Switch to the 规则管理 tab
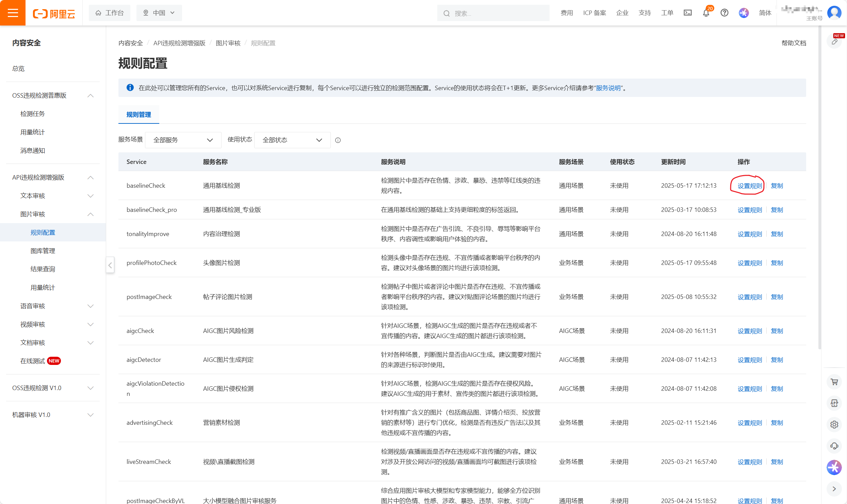Screen dimensions: 847x504 139,115
